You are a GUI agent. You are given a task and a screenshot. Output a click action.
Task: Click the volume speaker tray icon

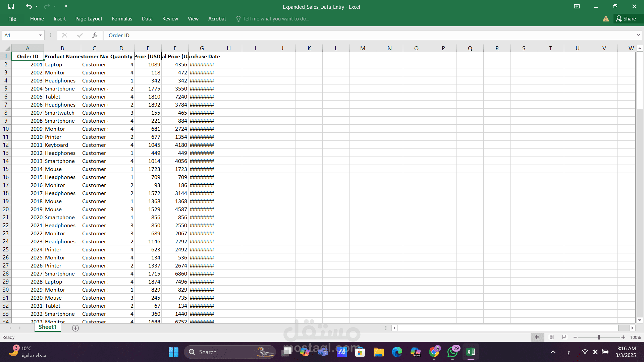pos(595,352)
